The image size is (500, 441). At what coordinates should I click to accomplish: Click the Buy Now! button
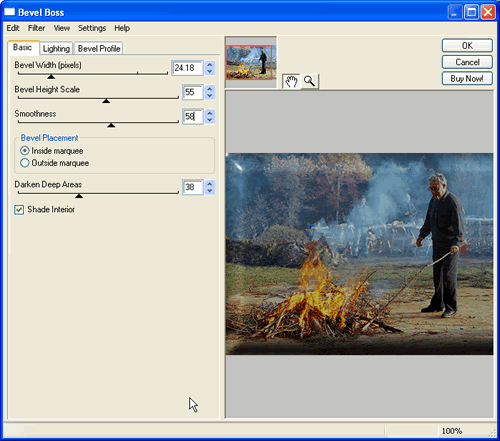point(467,79)
